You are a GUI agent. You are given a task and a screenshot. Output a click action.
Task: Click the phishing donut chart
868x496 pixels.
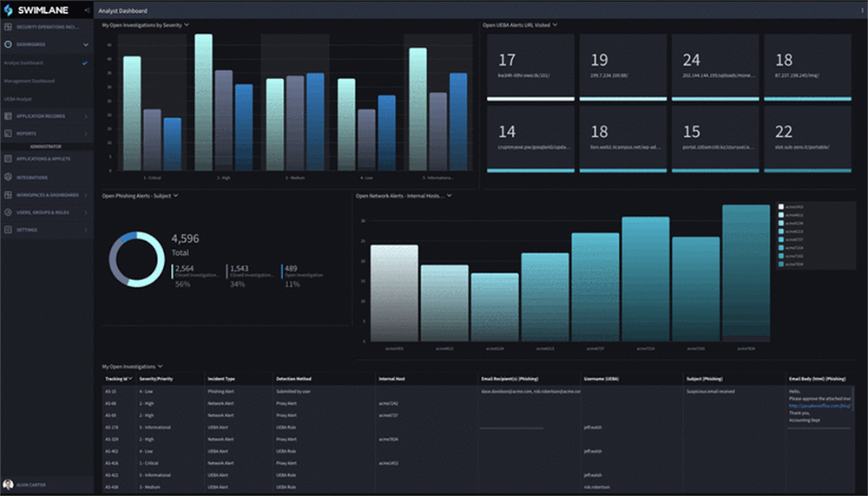coord(137,259)
